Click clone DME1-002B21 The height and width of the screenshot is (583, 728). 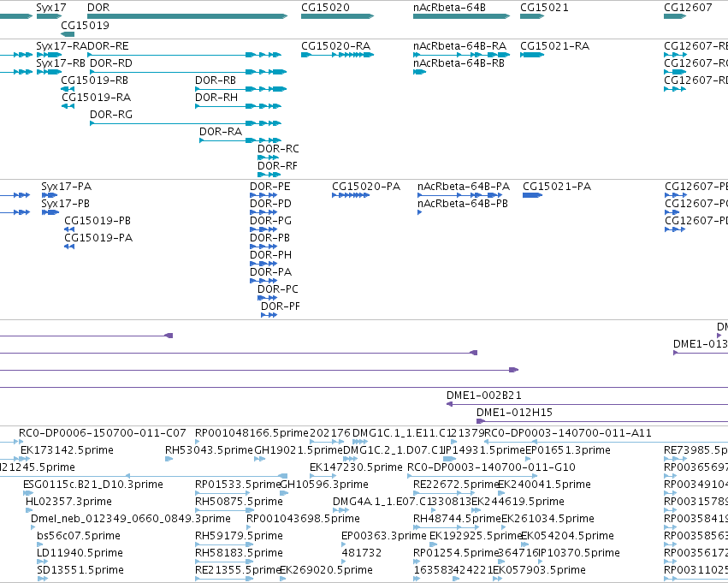pyautogui.click(x=587, y=404)
